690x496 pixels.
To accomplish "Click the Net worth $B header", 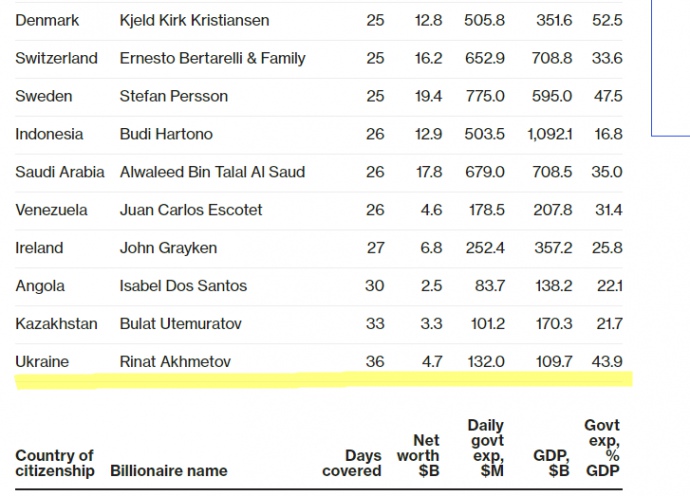I will point(426,455).
